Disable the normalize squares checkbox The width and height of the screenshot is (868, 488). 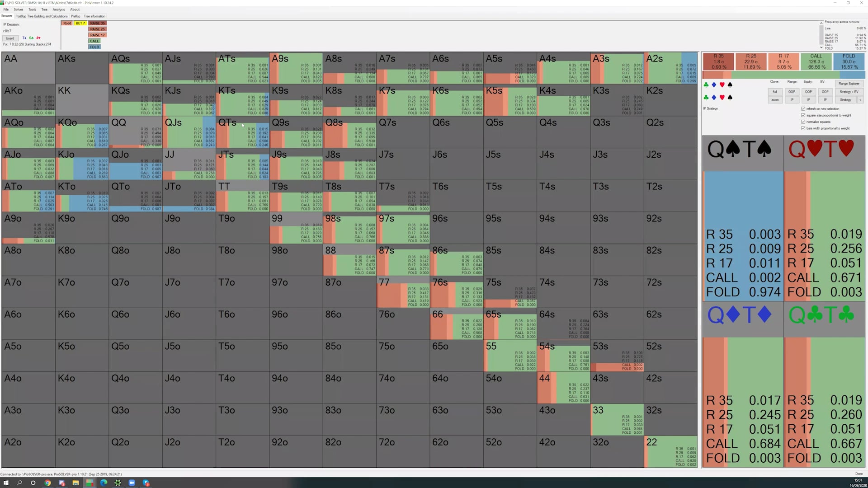click(803, 122)
